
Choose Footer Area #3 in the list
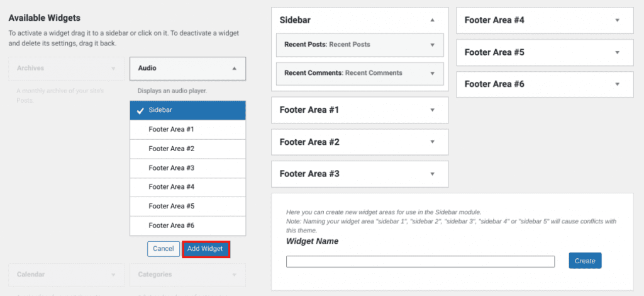tap(187, 168)
